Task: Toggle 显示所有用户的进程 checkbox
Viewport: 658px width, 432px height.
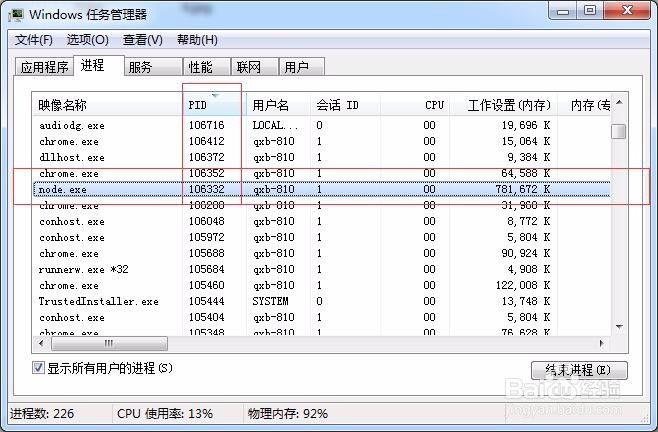Action: point(38,368)
